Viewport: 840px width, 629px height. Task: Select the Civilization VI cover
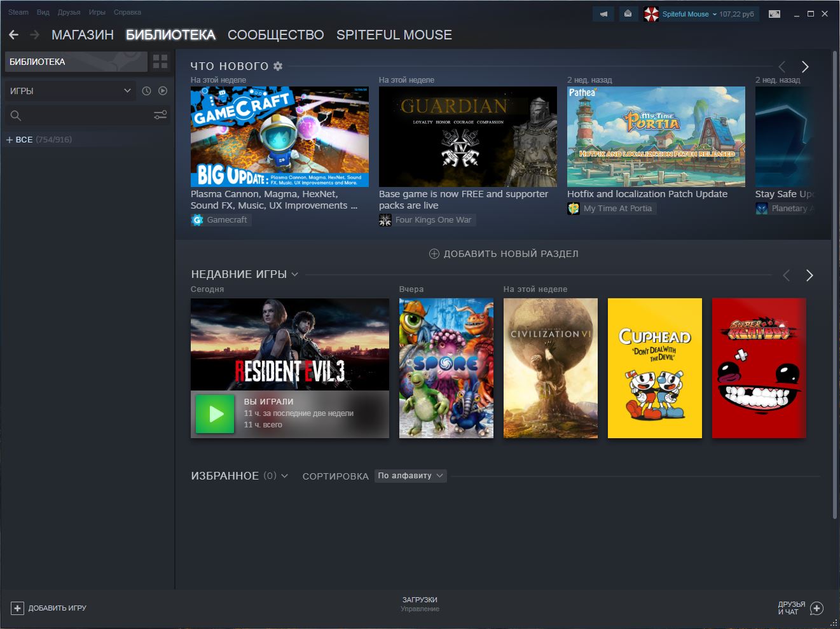551,368
